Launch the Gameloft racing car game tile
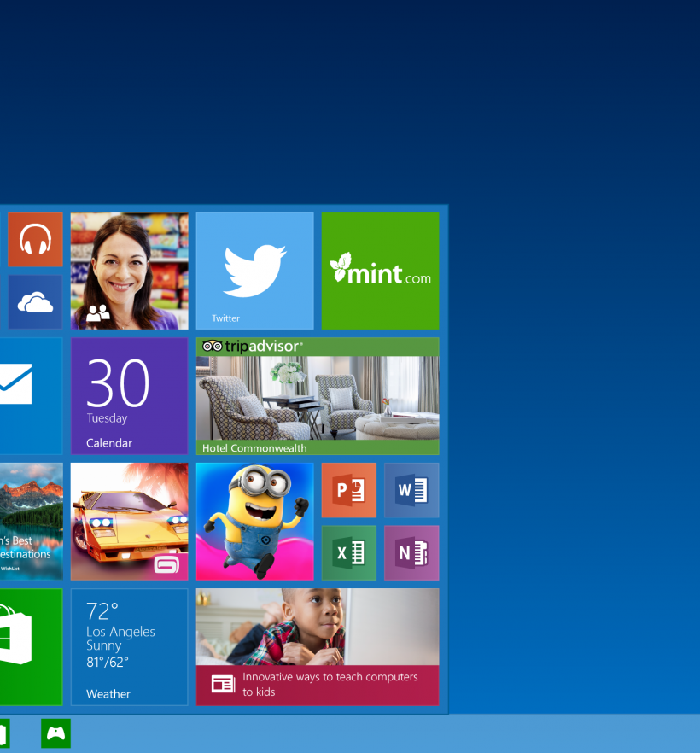The width and height of the screenshot is (700, 753). point(129,522)
